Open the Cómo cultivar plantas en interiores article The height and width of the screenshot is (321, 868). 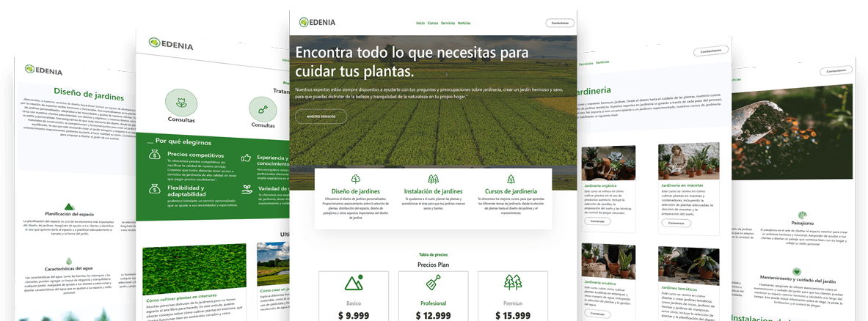point(181,296)
